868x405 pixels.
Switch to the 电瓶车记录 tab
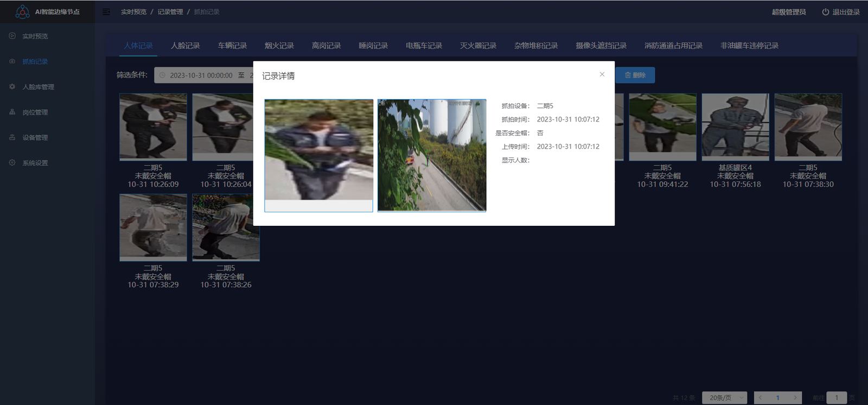(424, 46)
